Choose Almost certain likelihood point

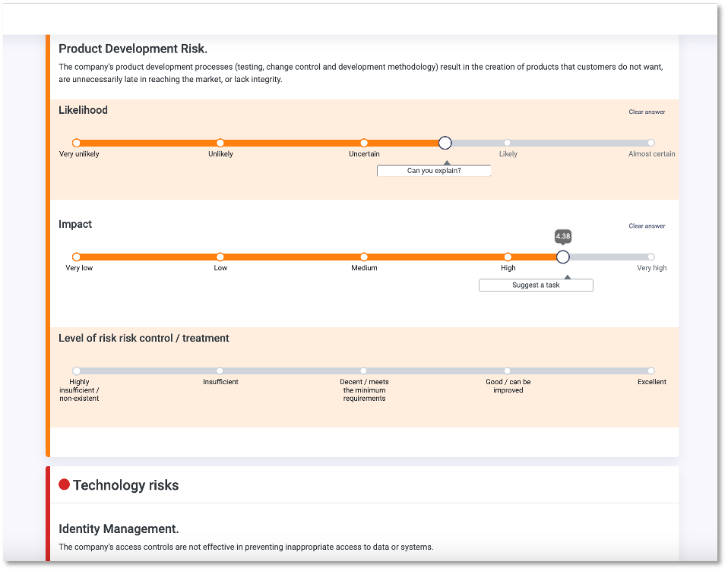click(651, 143)
